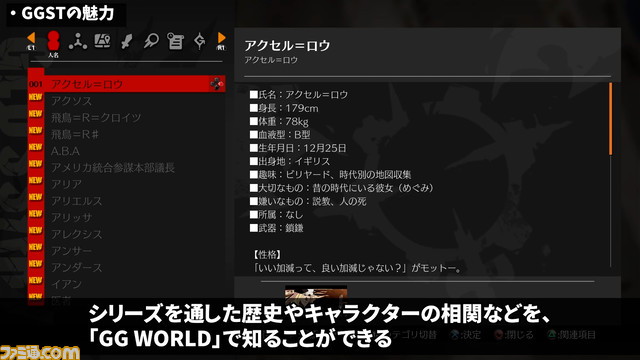Screen dimensions: 640x360
Task: Select アクソス in the name list
Action: (71, 101)
